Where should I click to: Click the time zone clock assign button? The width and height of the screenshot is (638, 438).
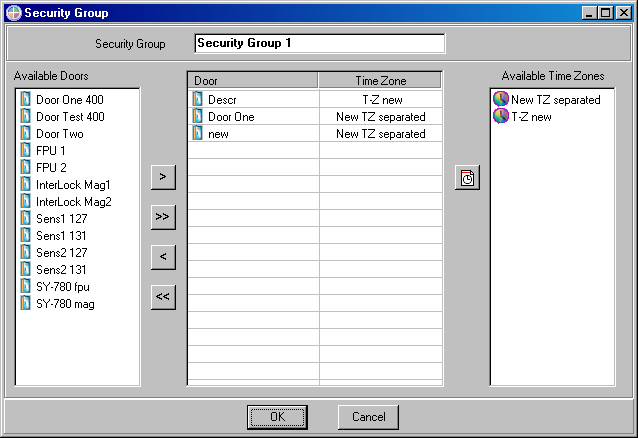click(x=467, y=178)
